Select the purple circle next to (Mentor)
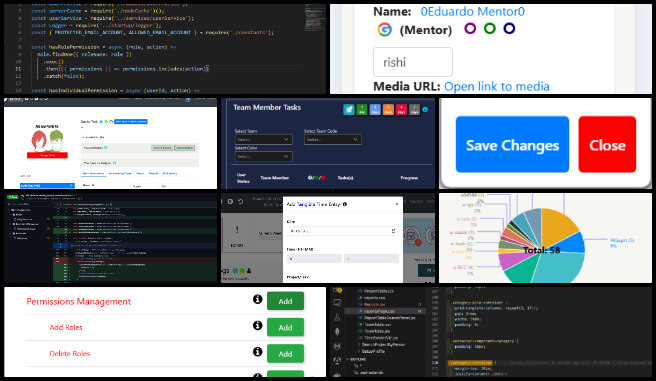 click(x=470, y=28)
